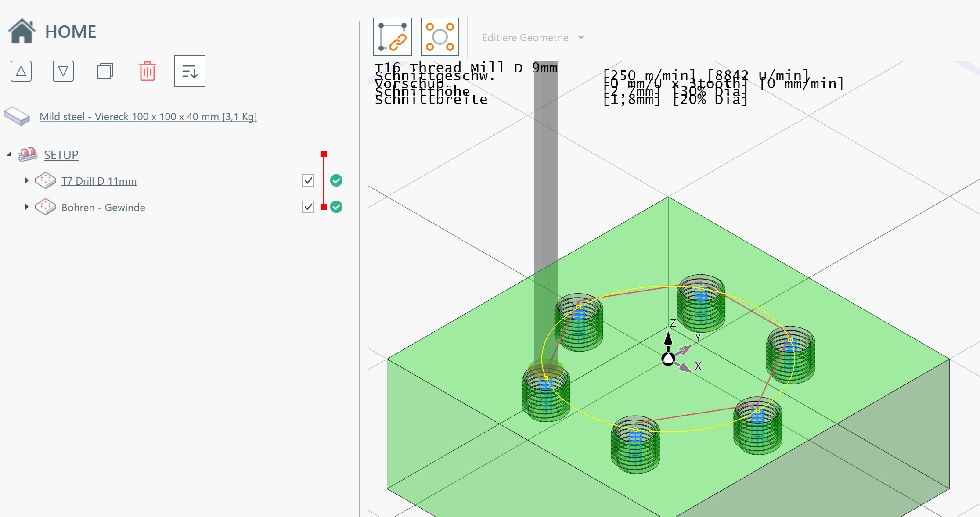The width and height of the screenshot is (980, 517).
Task: Click the HOME house icon
Action: pos(22,31)
